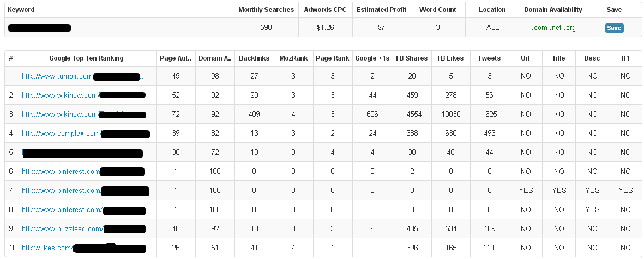Click the Backlinks column header
This screenshot has width=644, height=259.
pyautogui.click(x=254, y=58)
